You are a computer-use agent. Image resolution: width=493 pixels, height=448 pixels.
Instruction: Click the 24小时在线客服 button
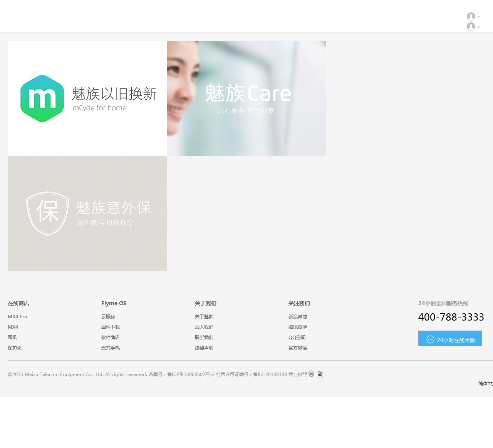450,338
